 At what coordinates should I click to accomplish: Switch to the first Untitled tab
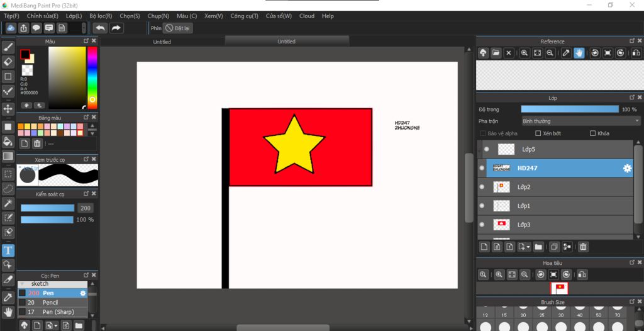click(162, 42)
